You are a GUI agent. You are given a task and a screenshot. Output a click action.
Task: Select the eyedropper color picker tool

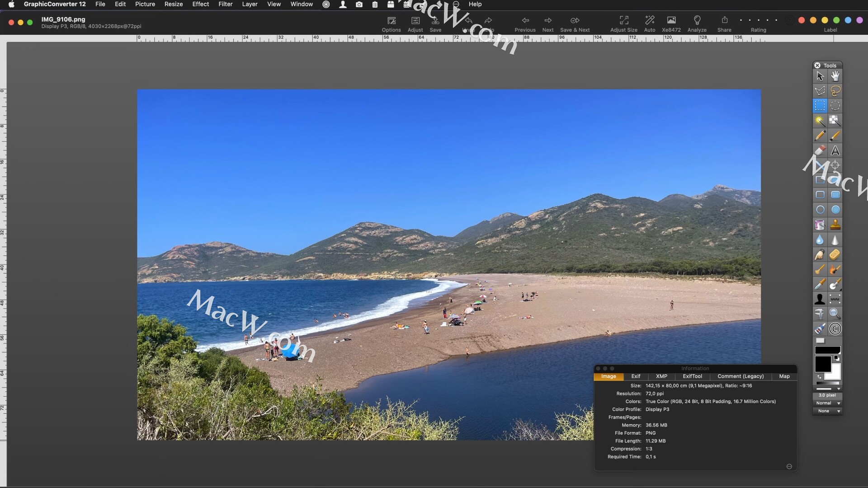point(820,284)
